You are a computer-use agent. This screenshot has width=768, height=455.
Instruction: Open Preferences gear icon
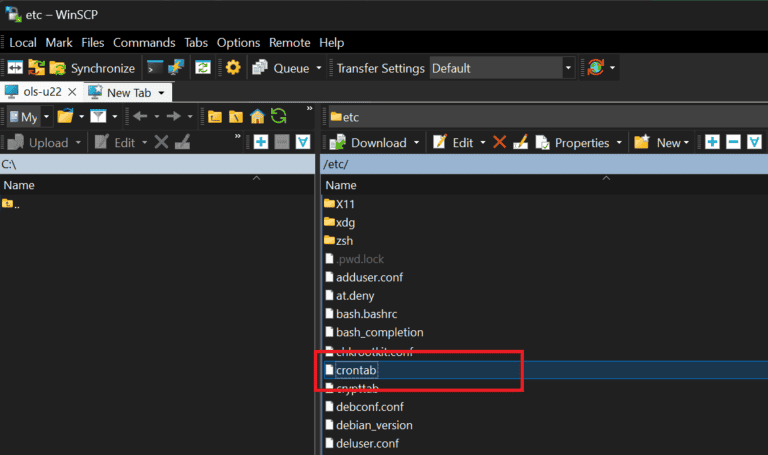pos(233,68)
